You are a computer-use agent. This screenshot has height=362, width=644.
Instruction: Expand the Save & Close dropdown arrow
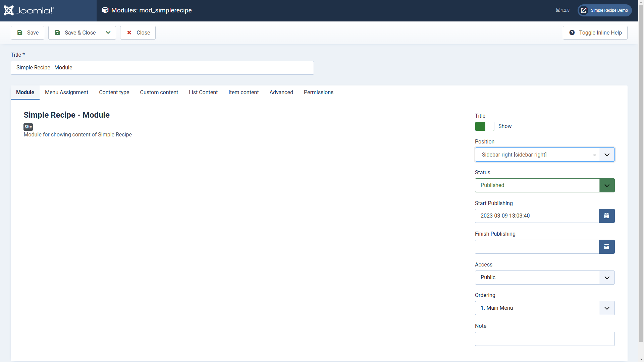[x=108, y=33]
